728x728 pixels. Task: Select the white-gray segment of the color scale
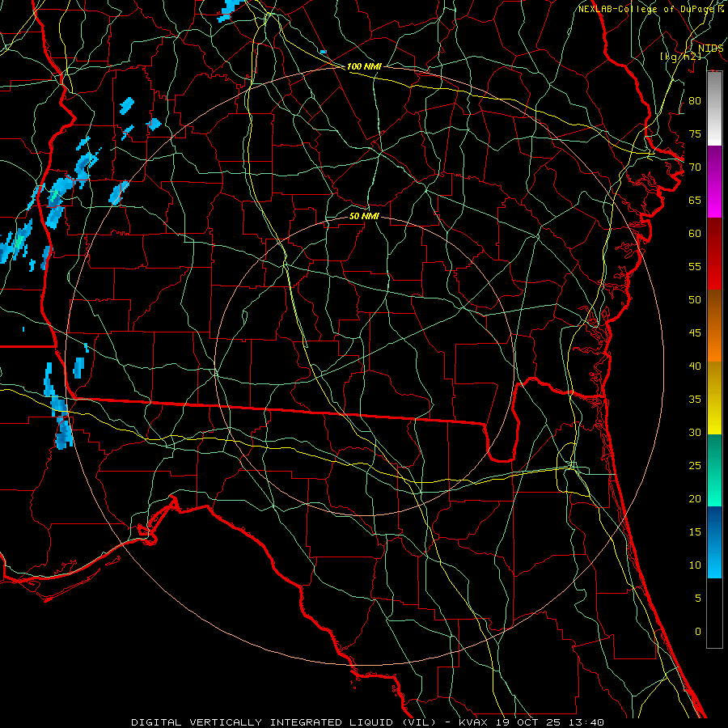[714, 108]
